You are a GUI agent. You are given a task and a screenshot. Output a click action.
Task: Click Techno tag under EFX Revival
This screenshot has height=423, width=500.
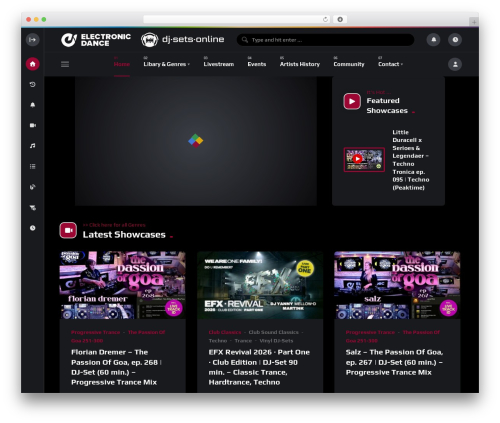coord(218,341)
